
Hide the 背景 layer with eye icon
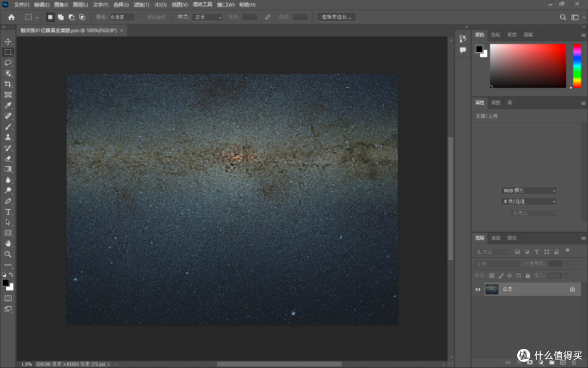(x=478, y=289)
